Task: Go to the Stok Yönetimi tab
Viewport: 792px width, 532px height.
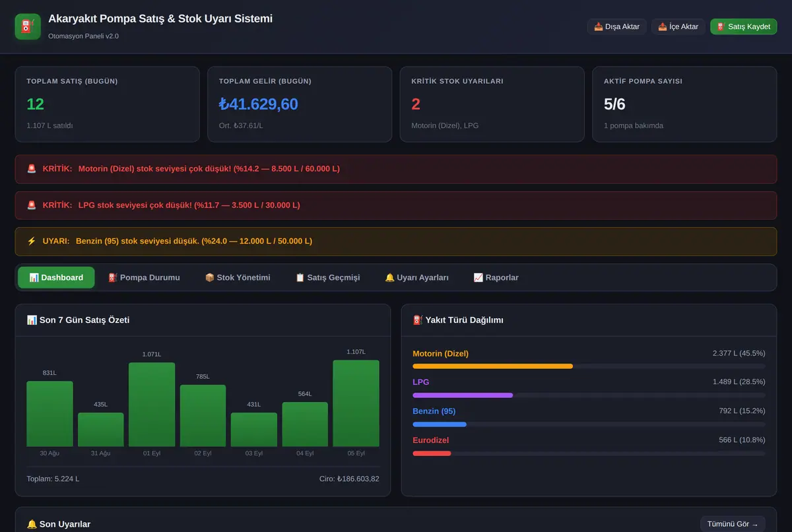Action: [238, 278]
